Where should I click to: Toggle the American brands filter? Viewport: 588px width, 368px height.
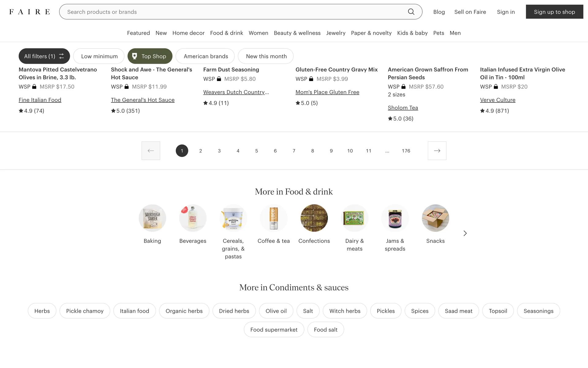click(205, 56)
